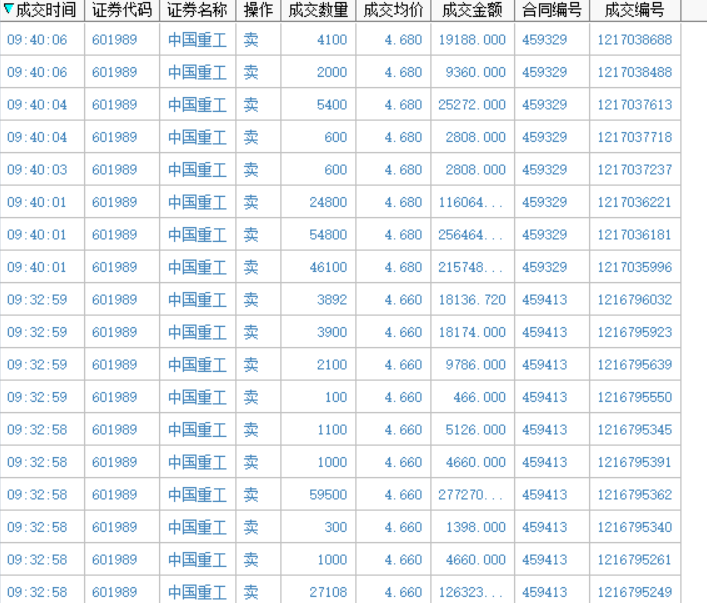
Task: Click amount 19188.000
Action: [472, 40]
